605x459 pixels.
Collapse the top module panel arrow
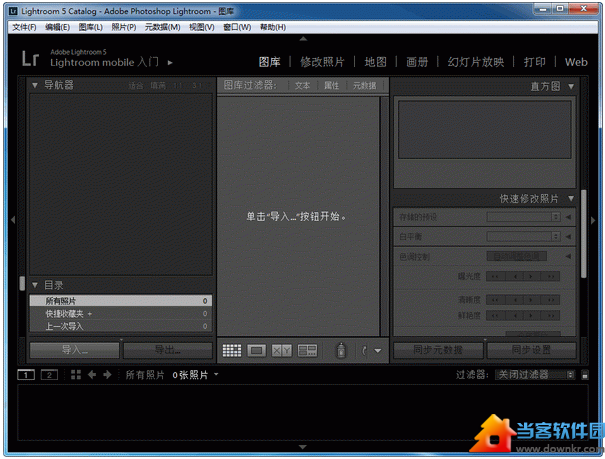(x=303, y=39)
